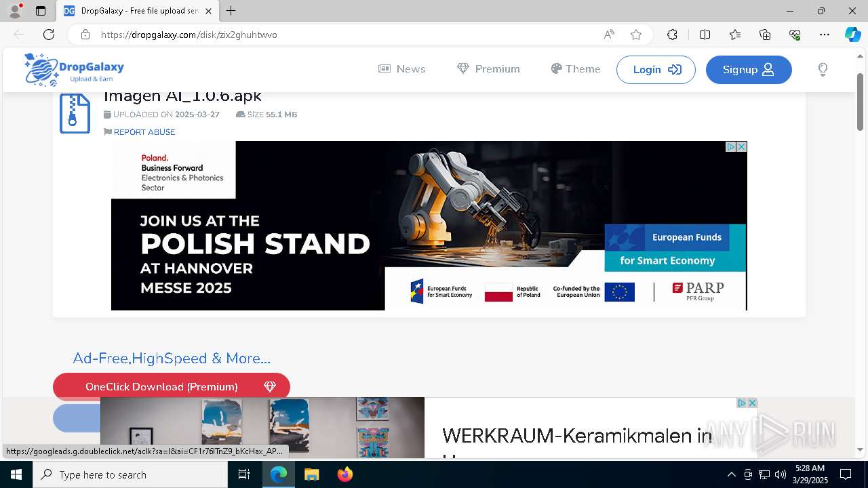Image resolution: width=868 pixels, height=488 pixels.
Task: Open the Polish Stand Hannover Messe ad
Action: 429,226
